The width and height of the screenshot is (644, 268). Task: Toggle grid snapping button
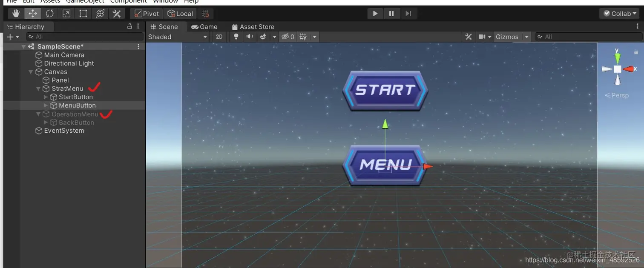tap(205, 14)
